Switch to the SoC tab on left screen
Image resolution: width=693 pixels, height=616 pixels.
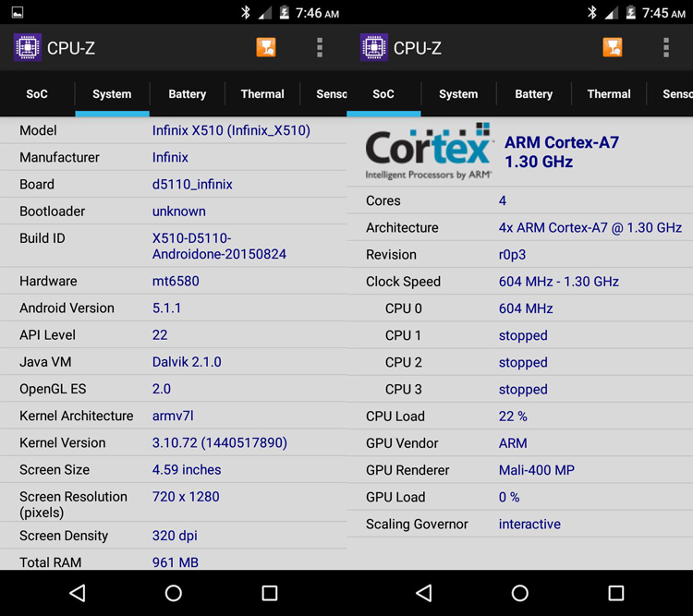click(x=37, y=93)
